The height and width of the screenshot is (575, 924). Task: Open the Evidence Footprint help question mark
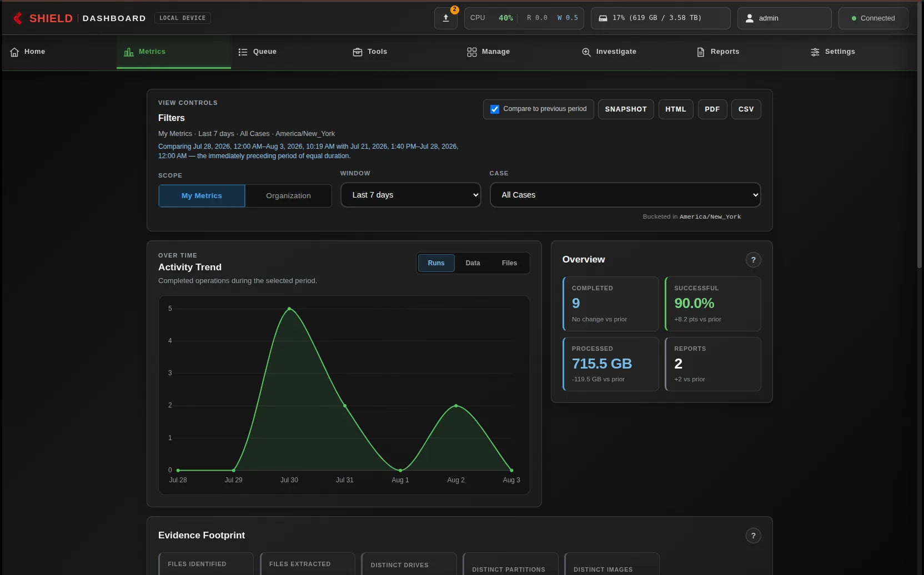pyautogui.click(x=754, y=536)
